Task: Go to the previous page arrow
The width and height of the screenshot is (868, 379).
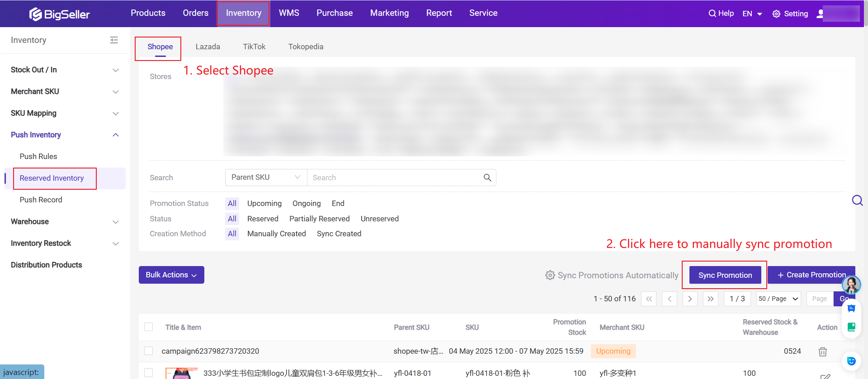Action: click(x=670, y=299)
